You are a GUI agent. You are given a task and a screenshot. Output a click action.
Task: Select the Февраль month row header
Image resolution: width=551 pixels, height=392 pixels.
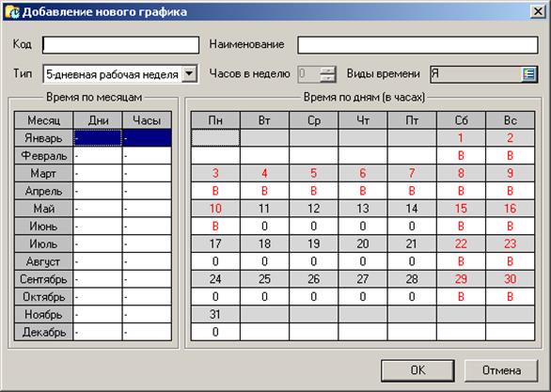point(43,156)
